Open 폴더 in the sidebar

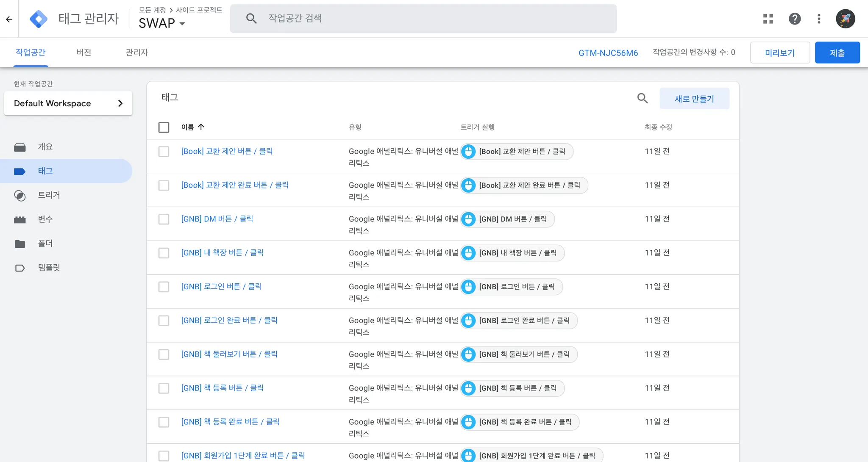[45, 243]
